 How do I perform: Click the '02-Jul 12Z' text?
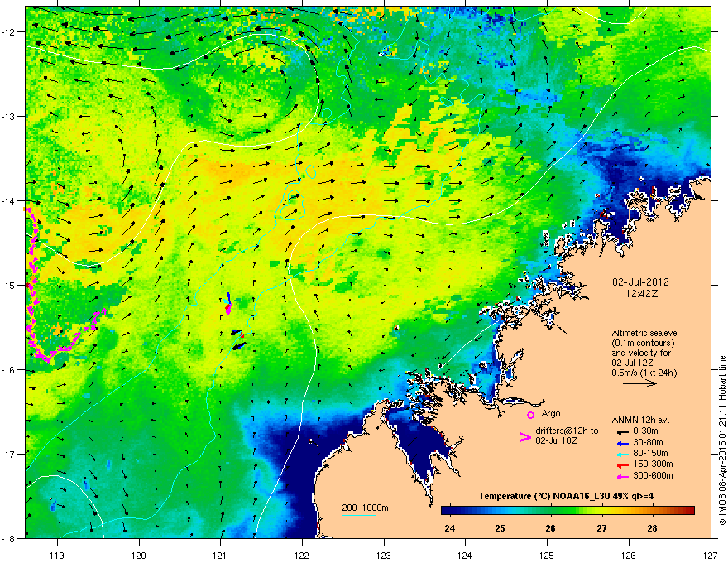tap(632, 363)
